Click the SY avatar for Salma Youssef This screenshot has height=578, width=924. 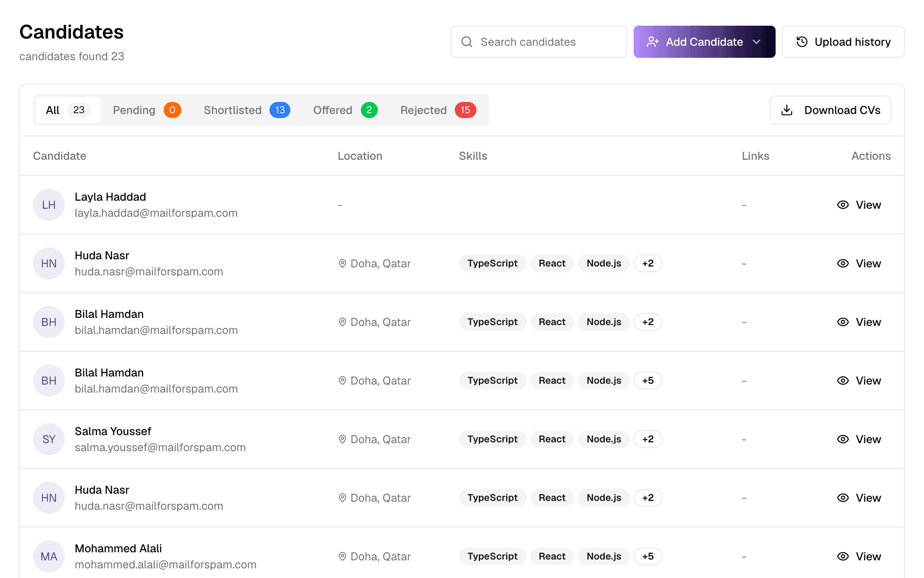tap(49, 439)
